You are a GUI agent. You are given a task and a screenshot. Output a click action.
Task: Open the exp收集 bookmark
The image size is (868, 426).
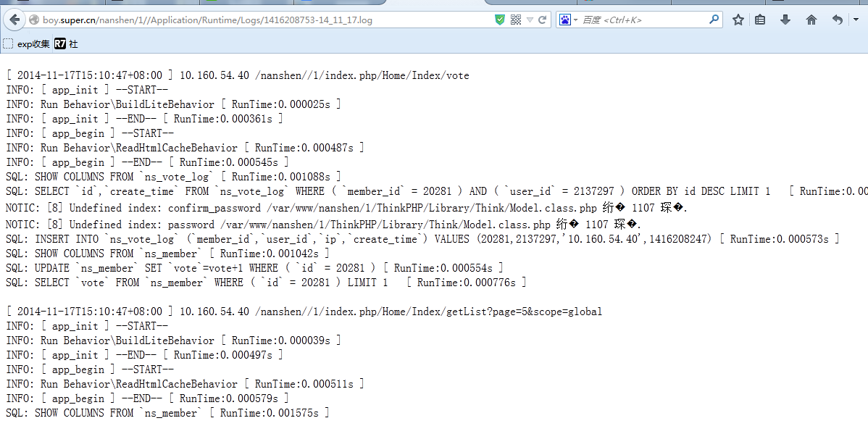pos(27,44)
